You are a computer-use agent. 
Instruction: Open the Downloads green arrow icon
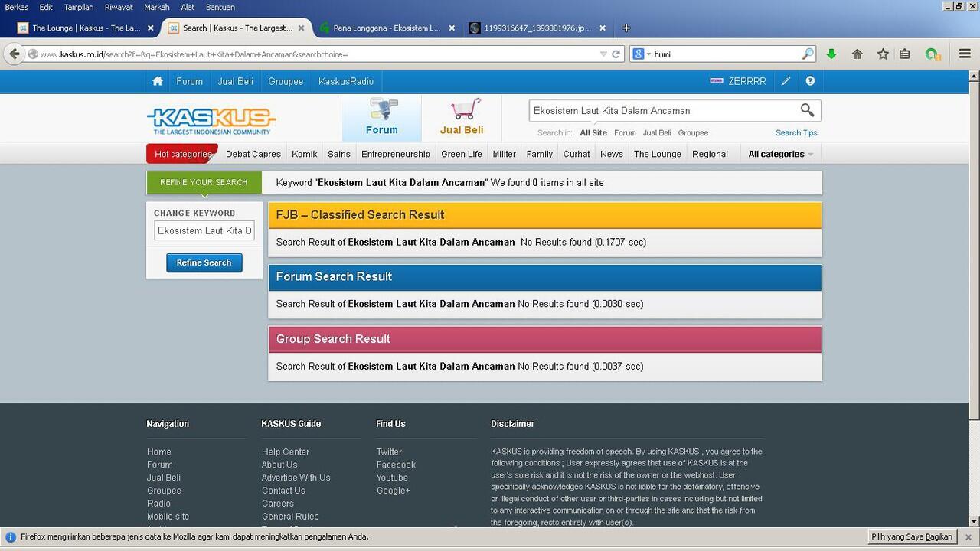[x=831, y=54]
